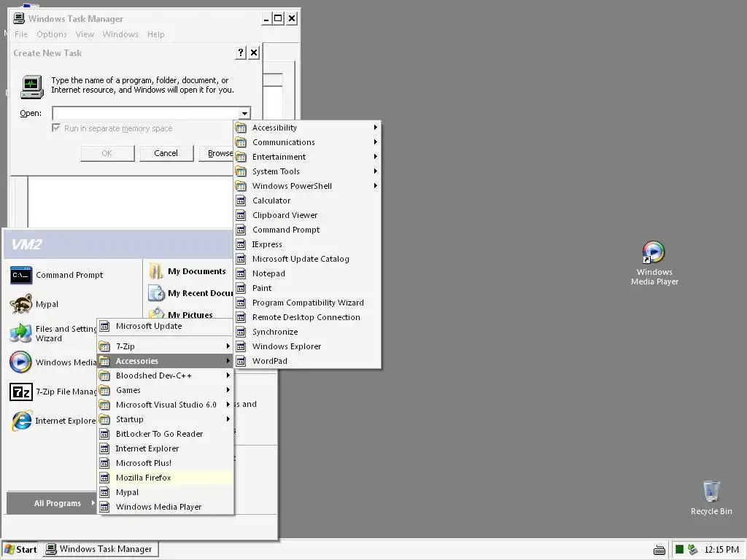This screenshot has width=747, height=560.
Task: Click Synchronize in Accessories menu
Action: point(307,332)
